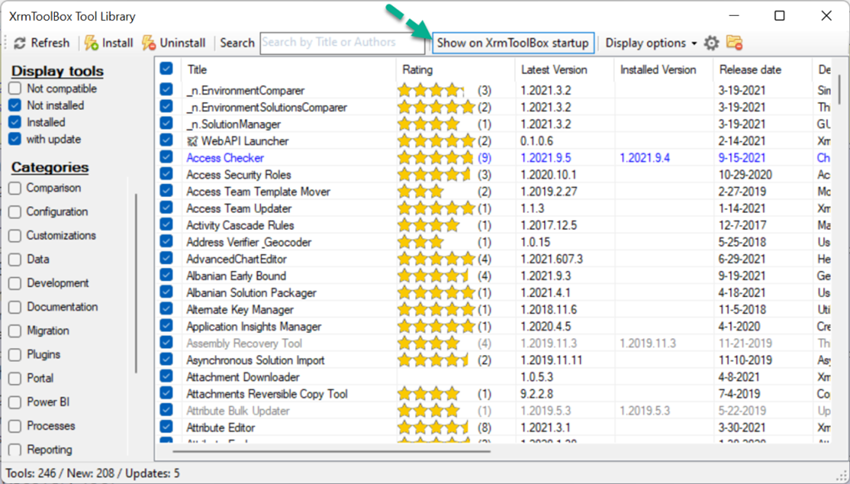This screenshot has width=850, height=484.
Task: Check the Data category
Action: 15,260
